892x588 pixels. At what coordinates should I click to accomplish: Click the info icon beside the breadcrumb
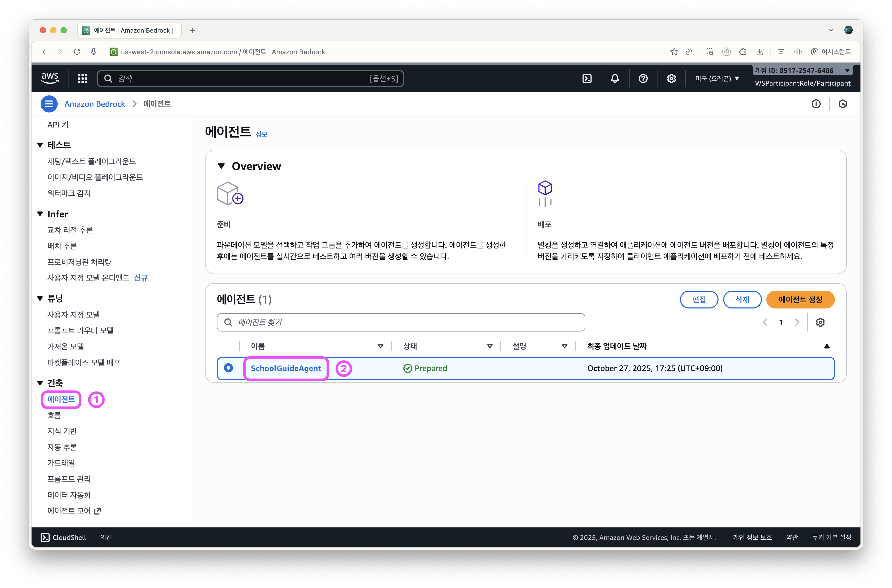[816, 104]
